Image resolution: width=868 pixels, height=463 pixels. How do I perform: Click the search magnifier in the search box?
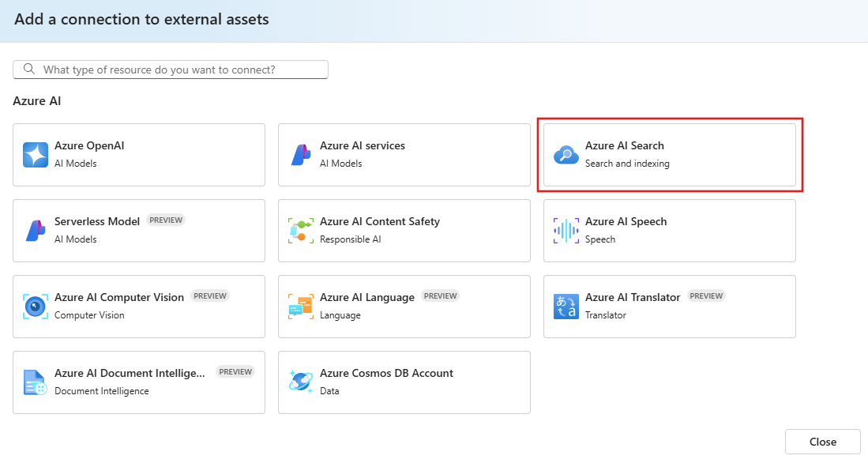click(30, 69)
